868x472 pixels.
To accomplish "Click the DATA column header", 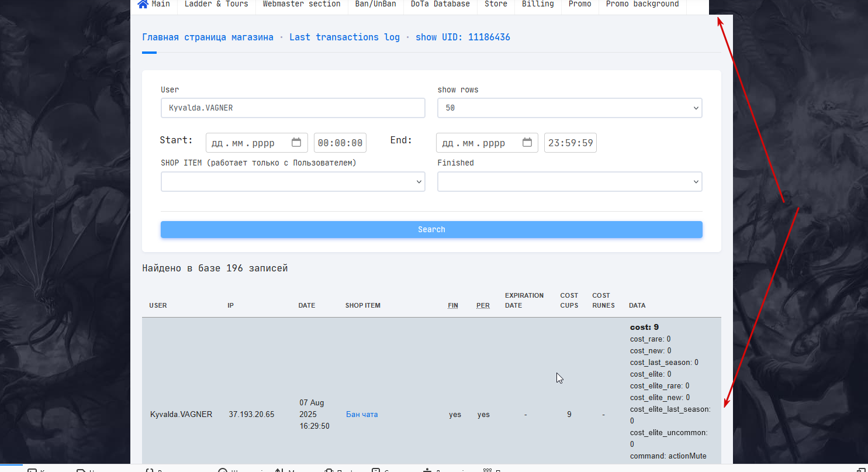I will tap(637, 305).
